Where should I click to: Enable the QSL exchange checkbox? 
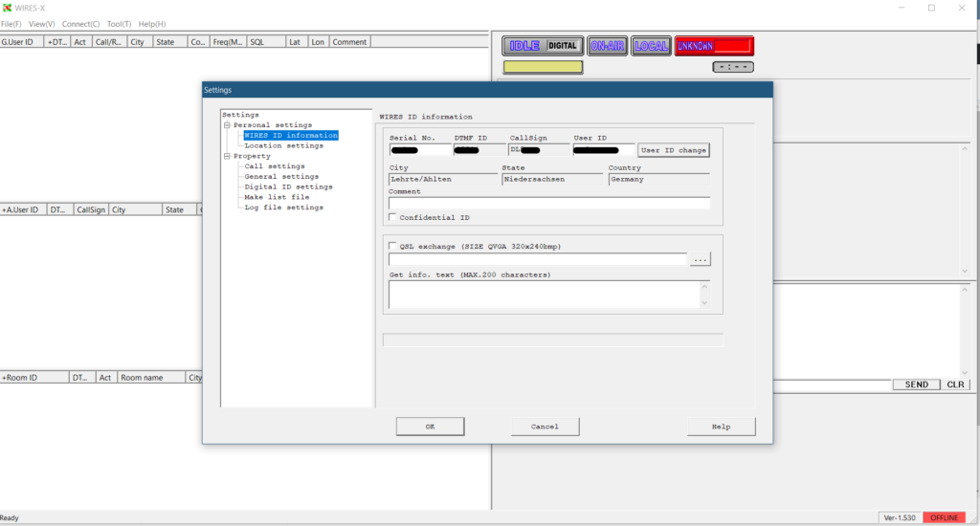pos(392,246)
